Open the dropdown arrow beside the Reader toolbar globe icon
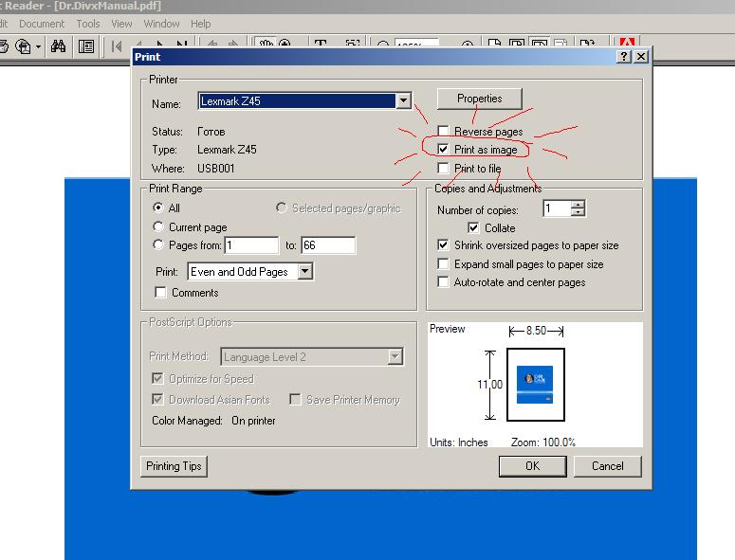Image resolution: width=735 pixels, height=560 pixels. pos(39,46)
